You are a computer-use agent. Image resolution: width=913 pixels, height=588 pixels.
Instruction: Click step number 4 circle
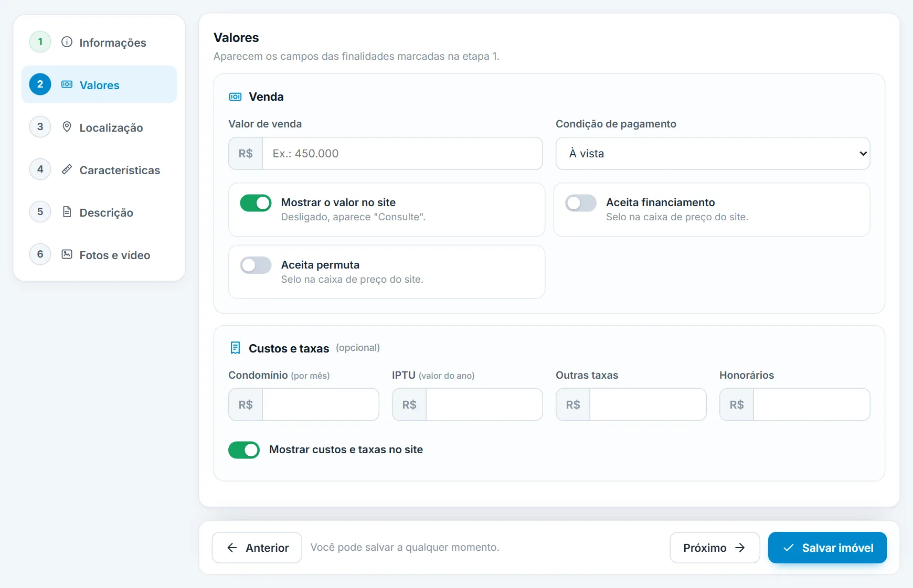click(40, 169)
